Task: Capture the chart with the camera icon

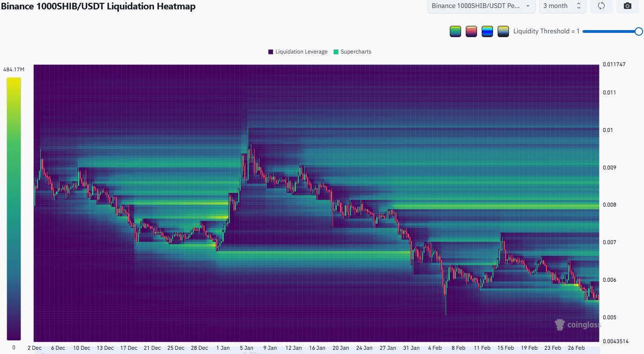Action: pyautogui.click(x=627, y=6)
